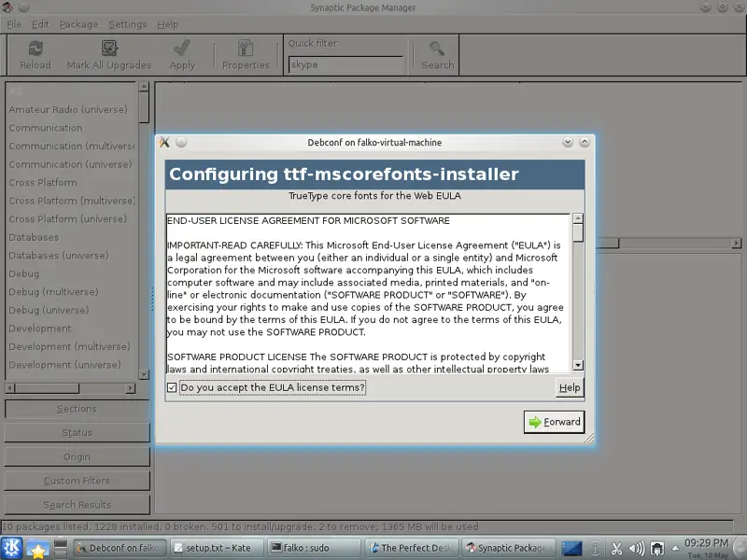Click the Reload toolbar icon in Synaptic

click(x=35, y=49)
